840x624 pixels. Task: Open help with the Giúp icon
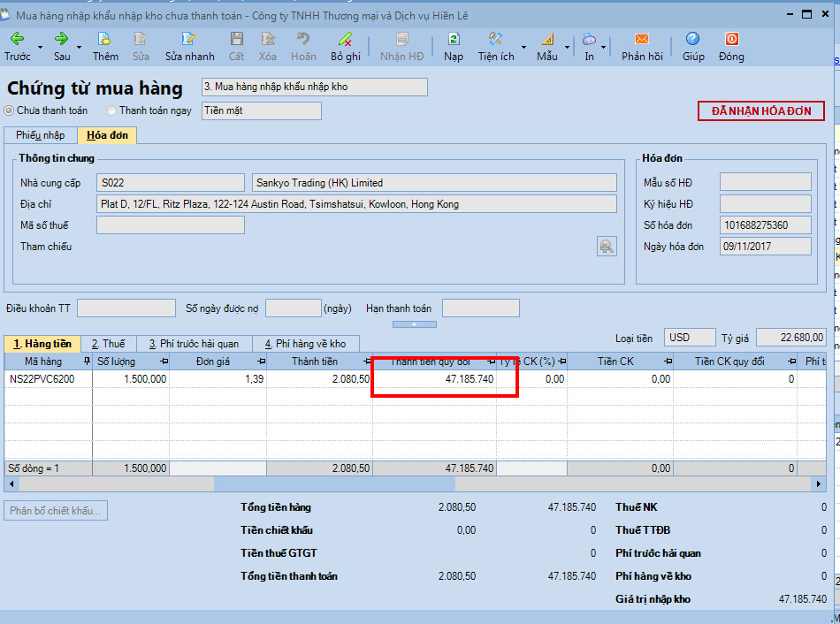coord(692,39)
